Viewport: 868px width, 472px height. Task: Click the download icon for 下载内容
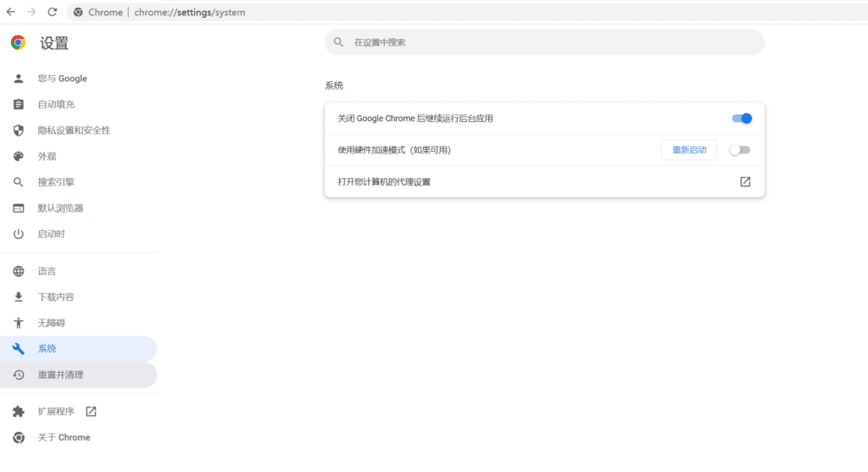[19, 297]
